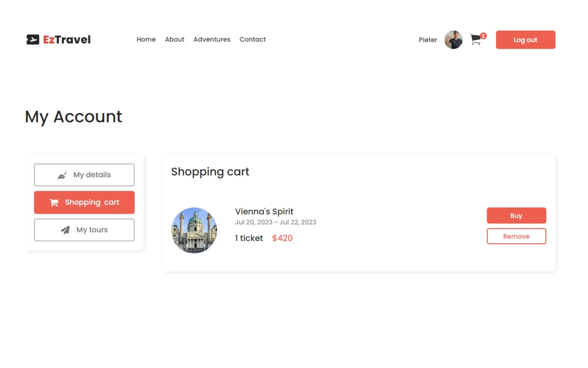This screenshot has width=588, height=368.
Task: Click the cart badge showing 1
Action: click(484, 36)
